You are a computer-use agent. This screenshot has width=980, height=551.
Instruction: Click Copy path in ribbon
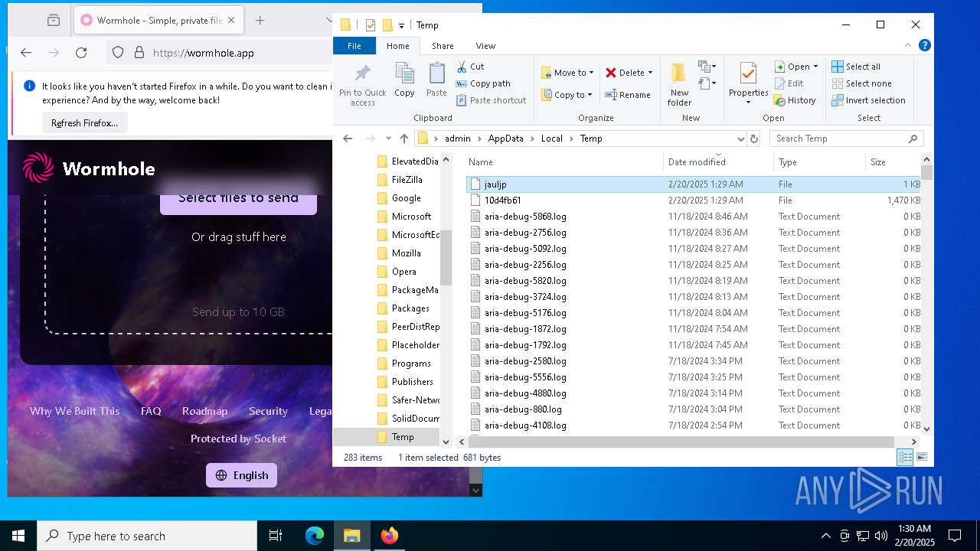click(x=483, y=83)
